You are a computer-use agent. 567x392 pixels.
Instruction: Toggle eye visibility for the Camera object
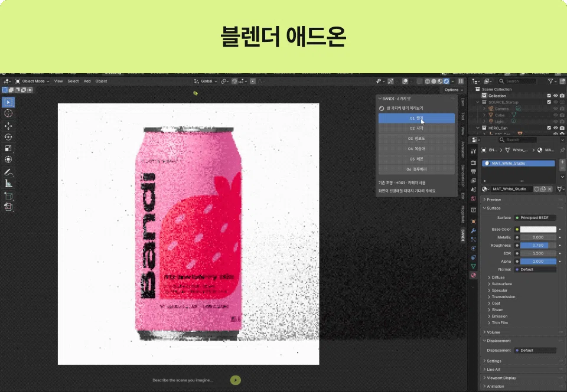click(x=555, y=109)
